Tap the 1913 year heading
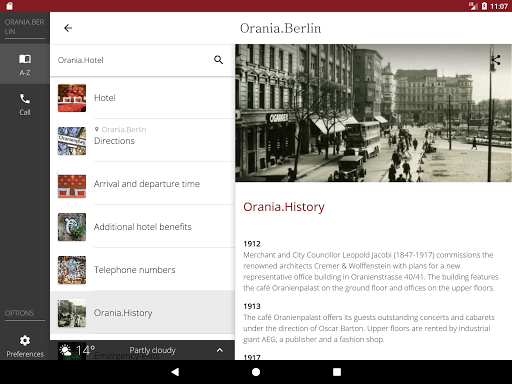The height and width of the screenshot is (384, 512). click(252, 306)
